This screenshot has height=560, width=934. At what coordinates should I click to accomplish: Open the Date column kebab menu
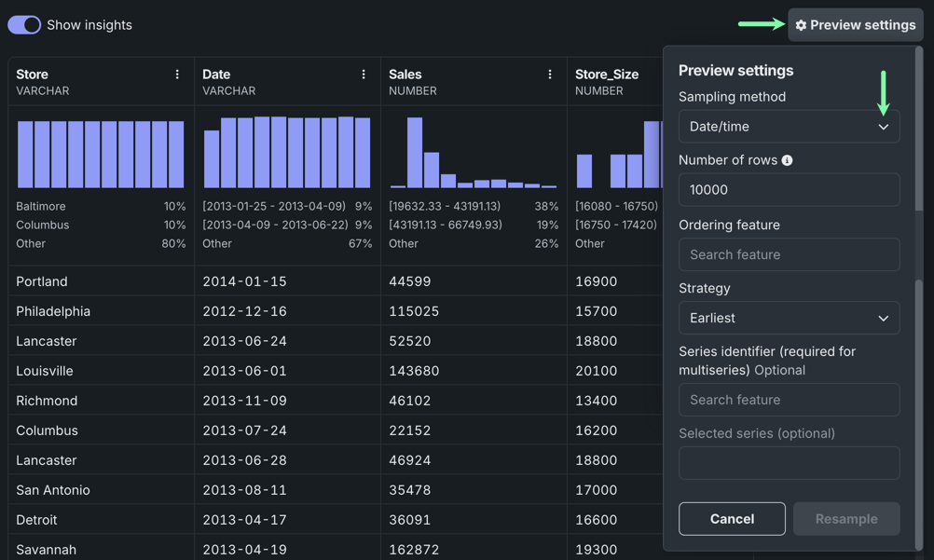coord(364,75)
